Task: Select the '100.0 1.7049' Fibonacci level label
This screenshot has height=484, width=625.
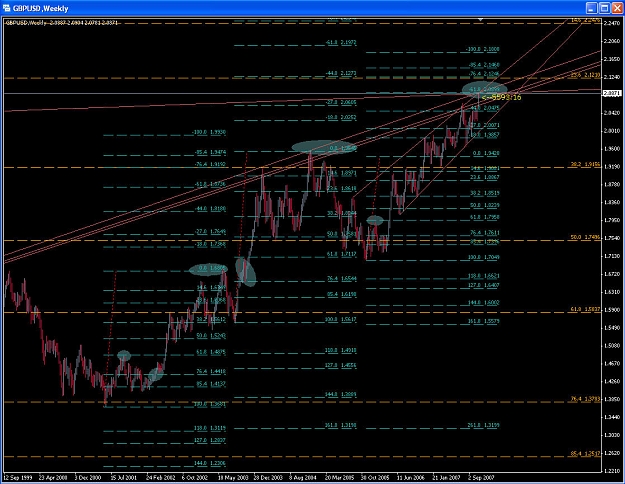Action: (483, 258)
